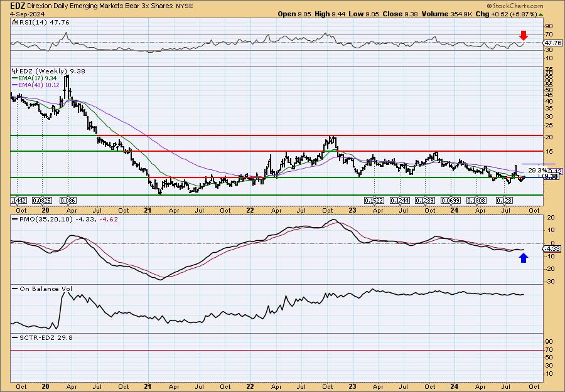Screen dimensions: 565x392
Task: Click the purple EMA(43) legend line swatch
Action: click(14, 85)
